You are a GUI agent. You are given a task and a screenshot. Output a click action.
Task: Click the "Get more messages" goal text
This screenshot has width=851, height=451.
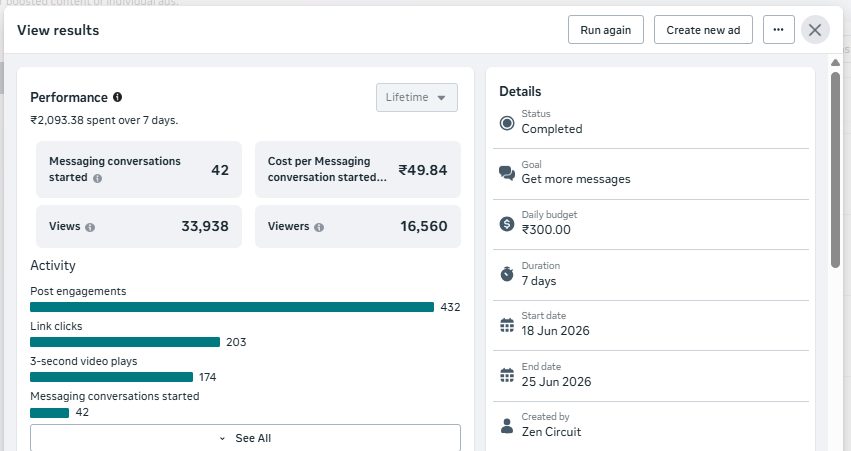(576, 179)
